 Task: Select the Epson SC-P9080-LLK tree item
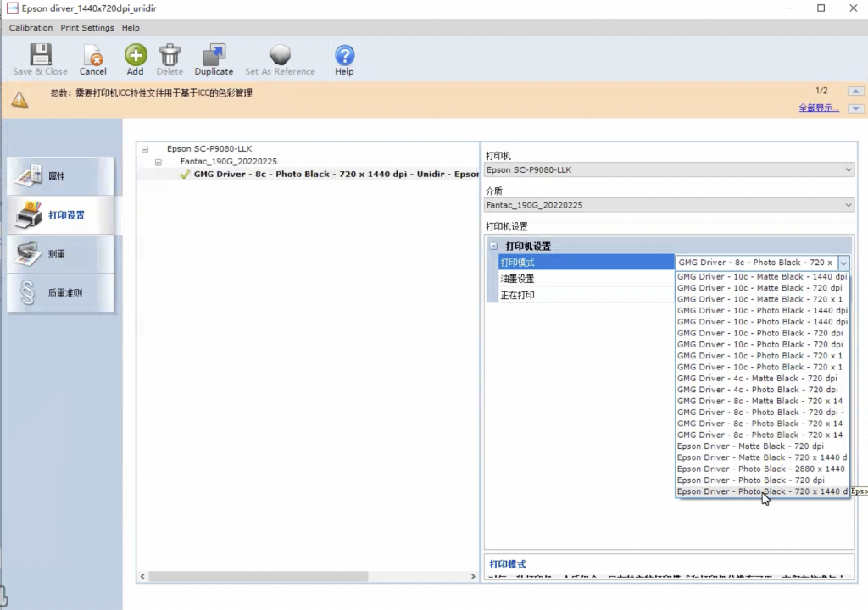tap(209, 148)
